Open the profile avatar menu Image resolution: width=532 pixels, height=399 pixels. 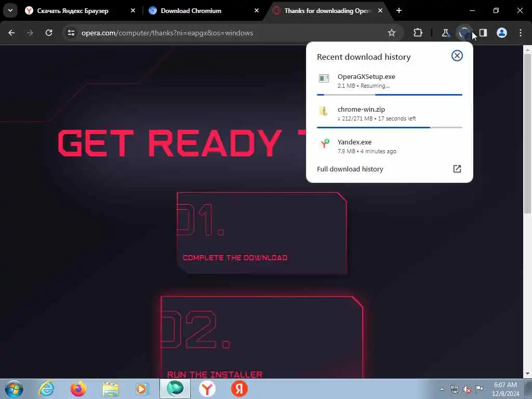click(x=502, y=33)
